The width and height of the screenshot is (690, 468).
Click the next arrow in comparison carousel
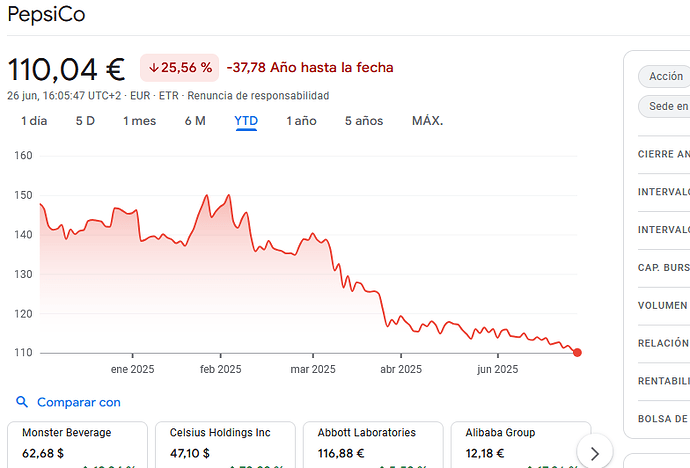click(595, 453)
